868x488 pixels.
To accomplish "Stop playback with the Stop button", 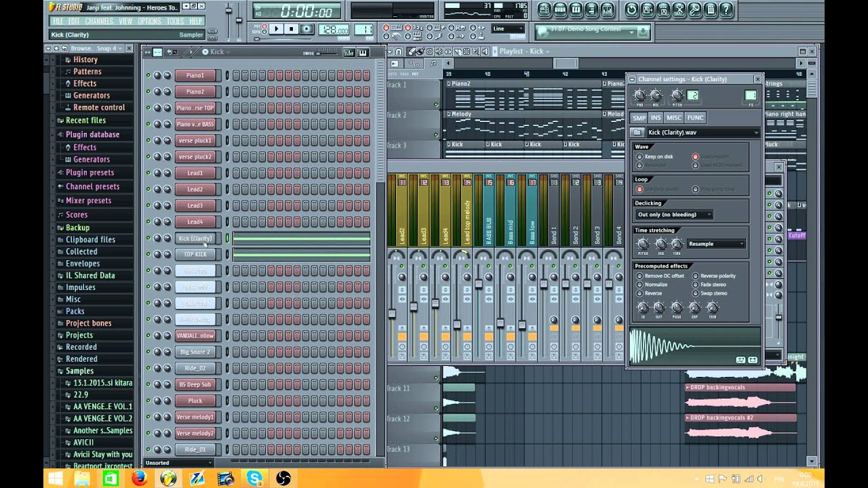I will click(x=292, y=28).
